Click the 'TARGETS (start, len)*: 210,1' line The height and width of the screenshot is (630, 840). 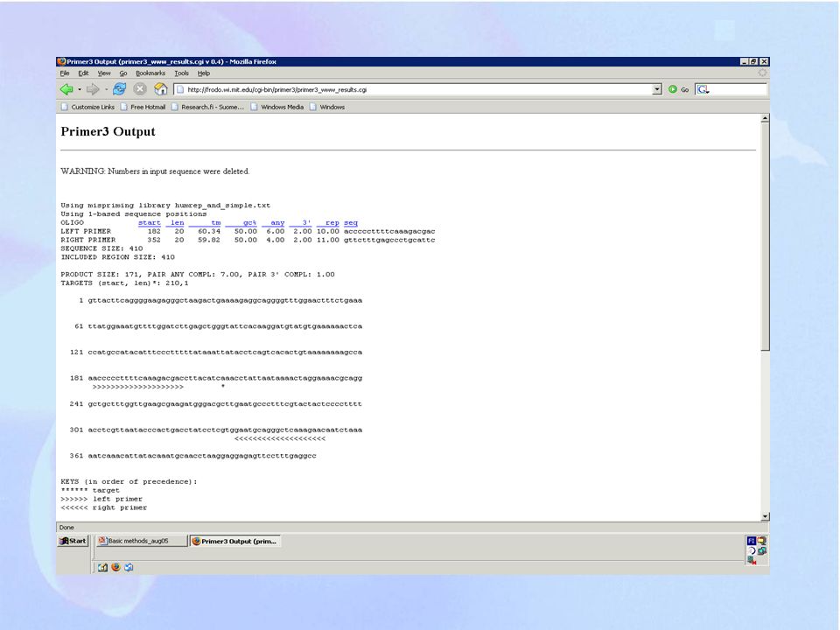[x=124, y=283]
